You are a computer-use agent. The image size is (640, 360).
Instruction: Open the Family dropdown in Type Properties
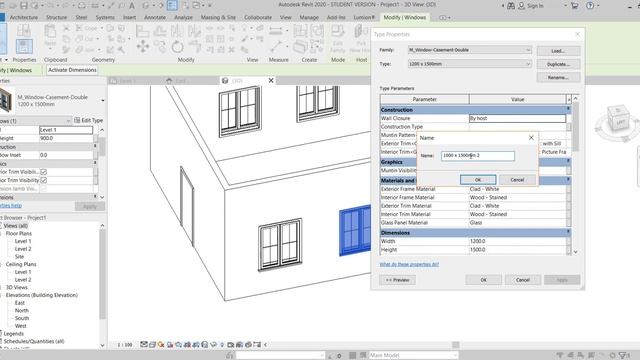[470, 50]
